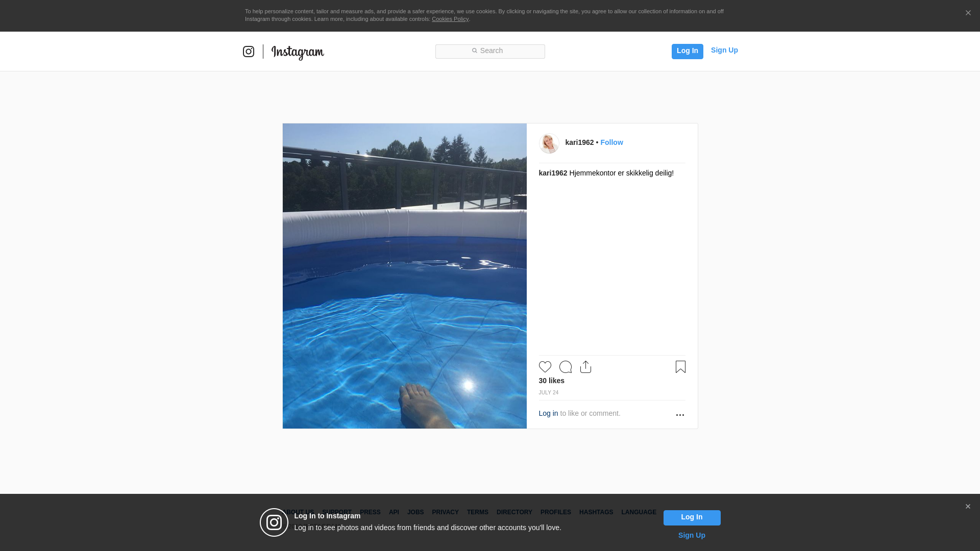Open the DIRECTORY footer link
This screenshot has width=980, height=551.
point(514,512)
